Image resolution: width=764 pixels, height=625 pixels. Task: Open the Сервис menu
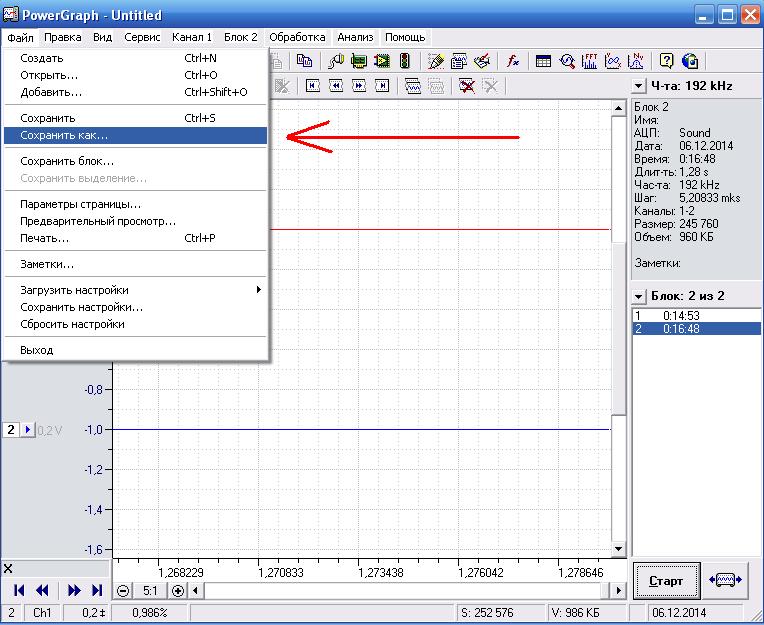pos(142,37)
